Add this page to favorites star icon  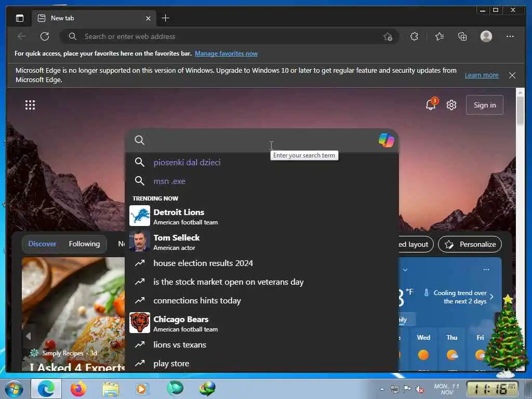point(388,37)
